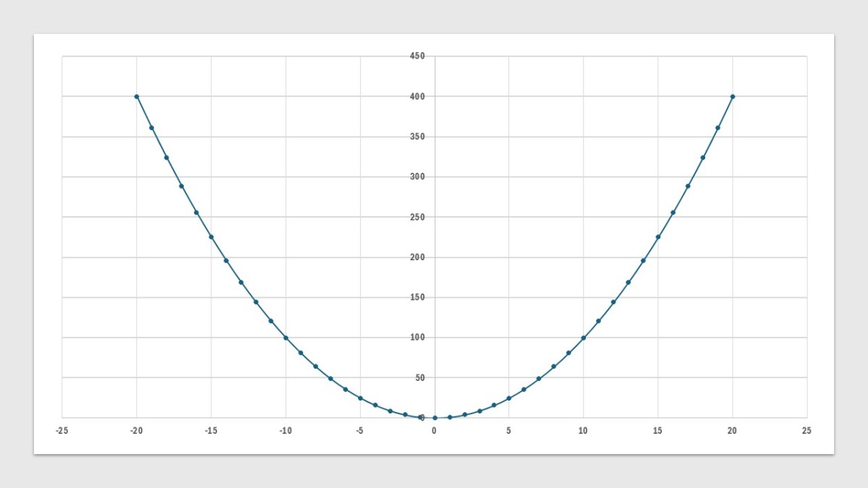
Task: Click the vertex data point at origin
Action: tap(433, 417)
